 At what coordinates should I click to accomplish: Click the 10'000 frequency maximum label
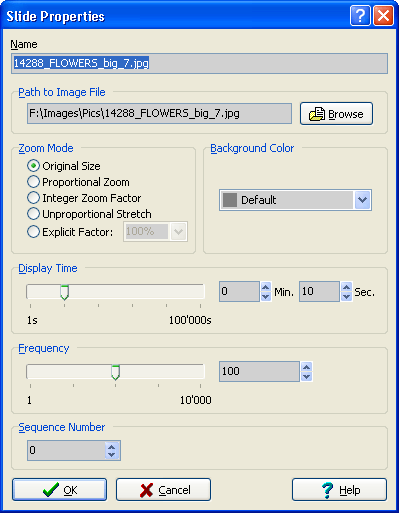coord(196,400)
